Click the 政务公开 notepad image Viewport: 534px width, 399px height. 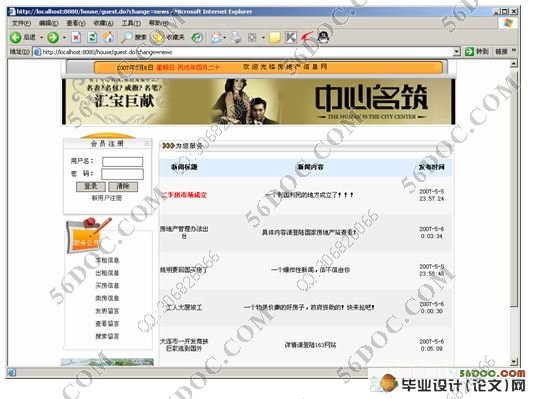coord(88,236)
